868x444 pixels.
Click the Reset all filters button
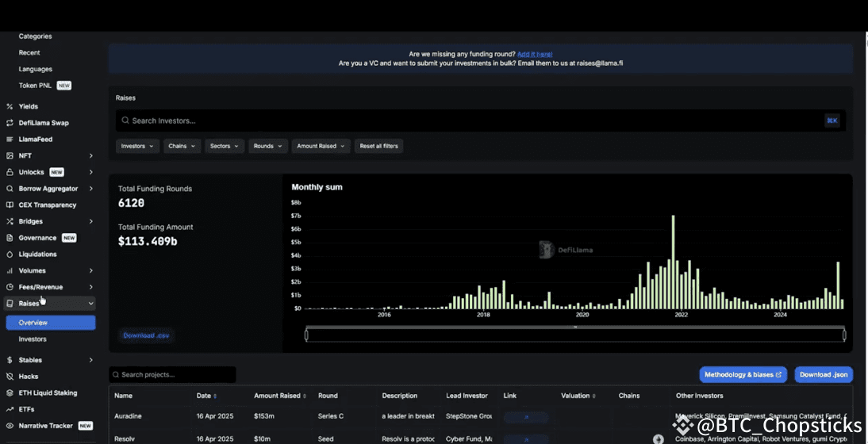379,146
